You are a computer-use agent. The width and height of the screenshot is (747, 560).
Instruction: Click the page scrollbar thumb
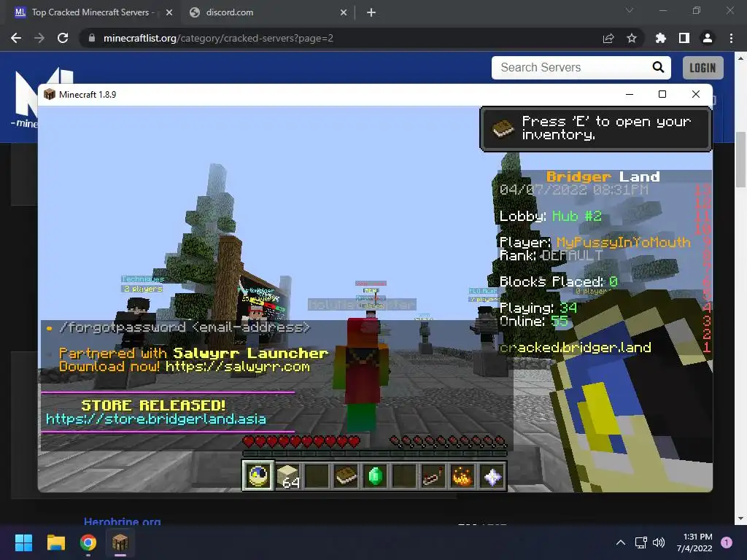coord(740,160)
